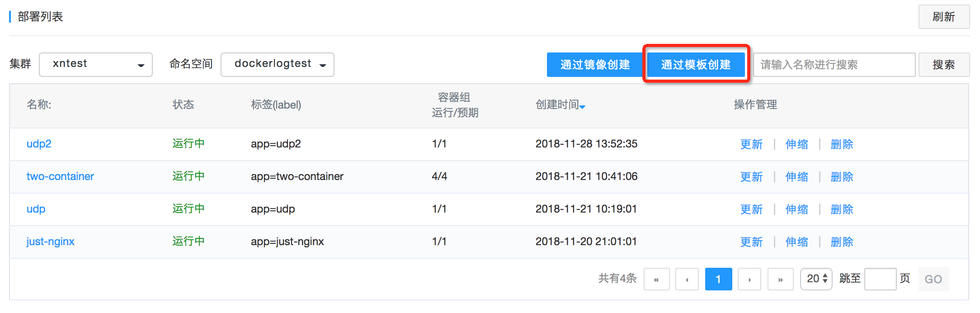
Task: Click the 共有4条 total count text
Action: [617, 279]
